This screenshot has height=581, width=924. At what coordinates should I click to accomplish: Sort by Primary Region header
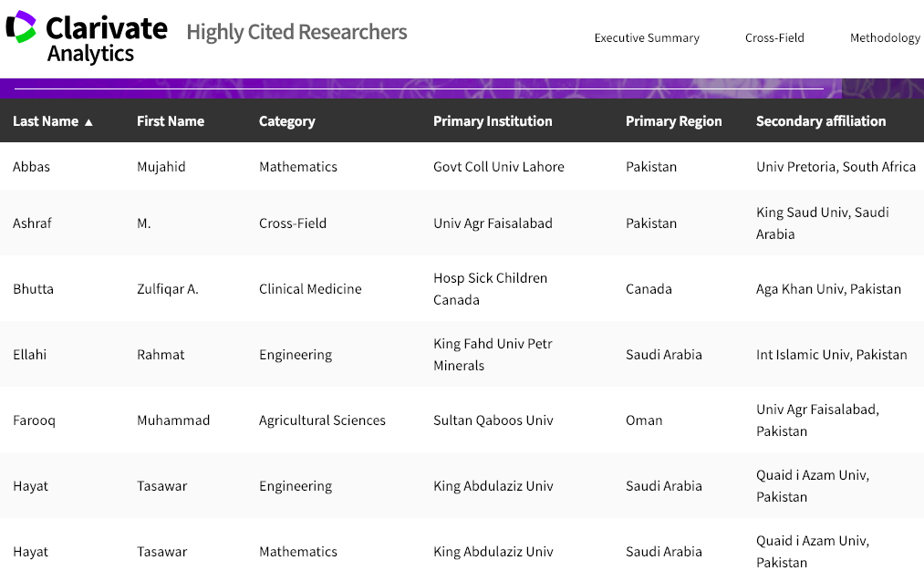pyautogui.click(x=673, y=121)
